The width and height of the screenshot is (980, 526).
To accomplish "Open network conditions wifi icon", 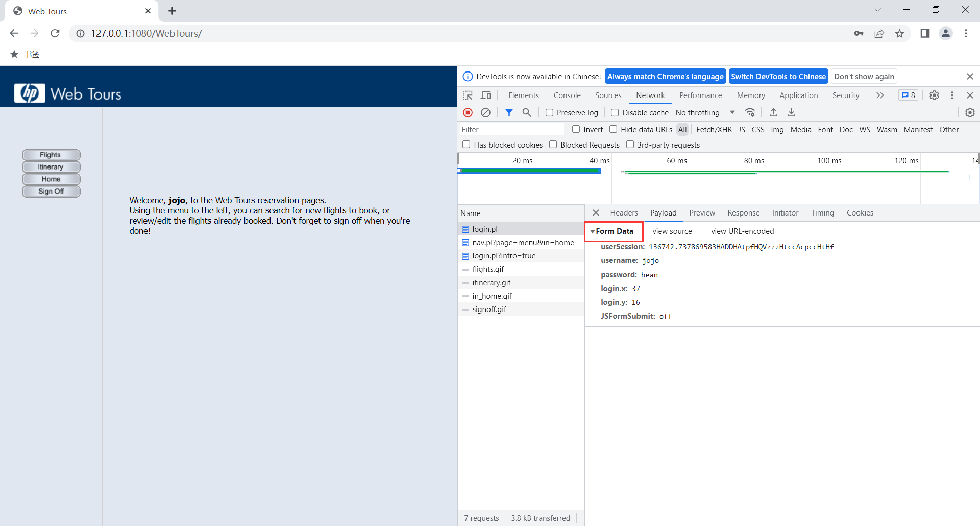I will pyautogui.click(x=750, y=112).
